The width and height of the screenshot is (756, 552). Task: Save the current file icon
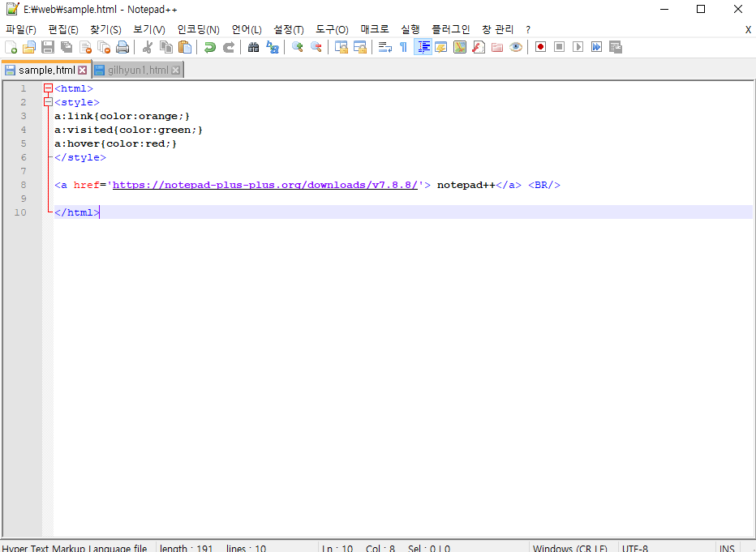(48, 47)
